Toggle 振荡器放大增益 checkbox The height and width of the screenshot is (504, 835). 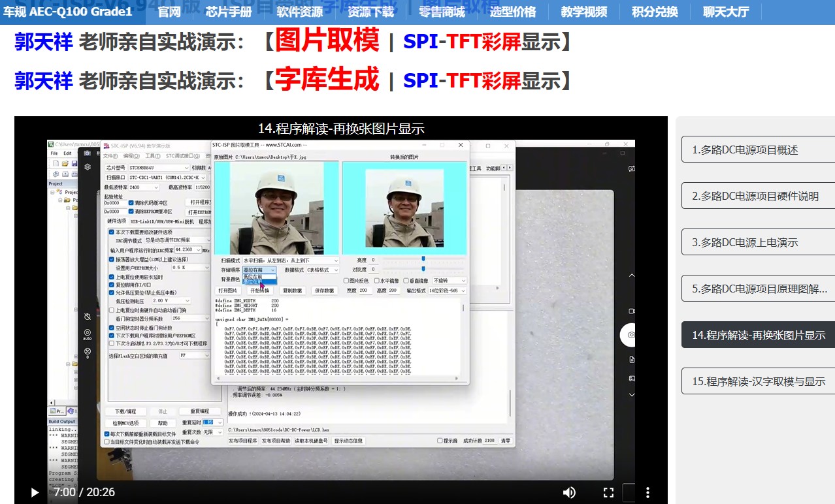coord(111,259)
